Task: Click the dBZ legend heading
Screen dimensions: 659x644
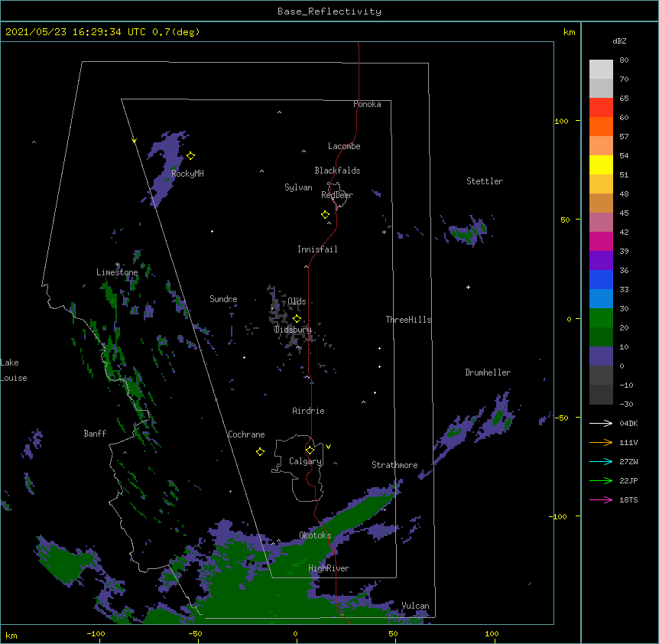Action: [x=619, y=41]
